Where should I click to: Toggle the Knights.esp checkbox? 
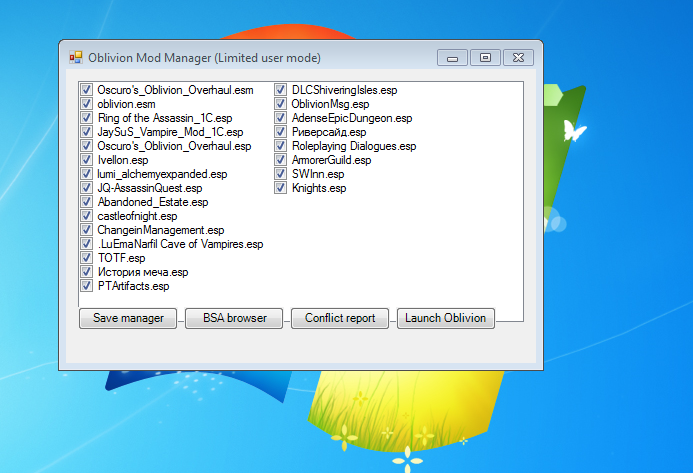[280, 188]
